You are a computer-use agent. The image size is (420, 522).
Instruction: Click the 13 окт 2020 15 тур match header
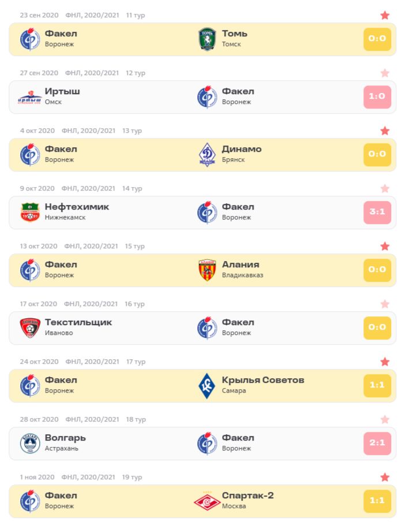click(x=82, y=247)
